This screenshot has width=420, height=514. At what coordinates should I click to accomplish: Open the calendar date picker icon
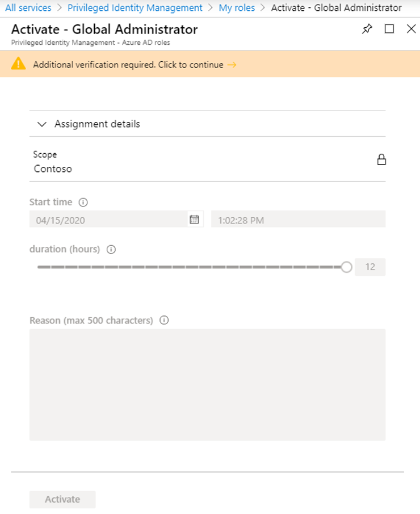(x=195, y=220)
